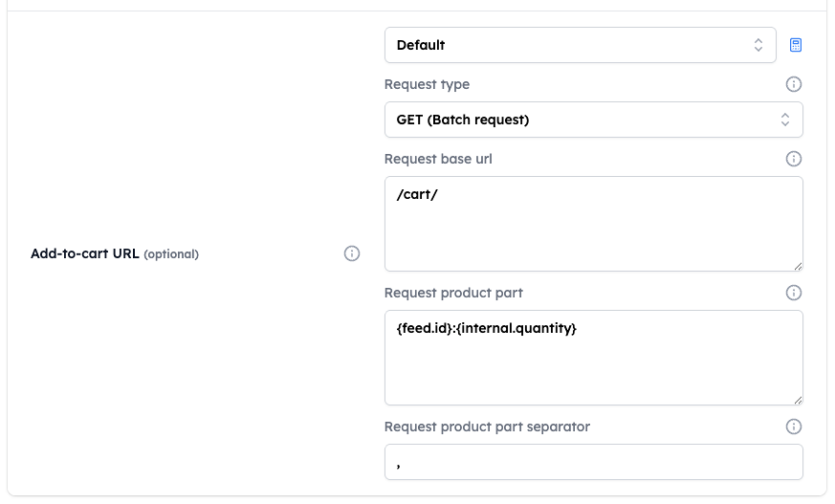The image size is (835, 504).
Task: Click the "Request base url" label
Action: coord(438,159)
